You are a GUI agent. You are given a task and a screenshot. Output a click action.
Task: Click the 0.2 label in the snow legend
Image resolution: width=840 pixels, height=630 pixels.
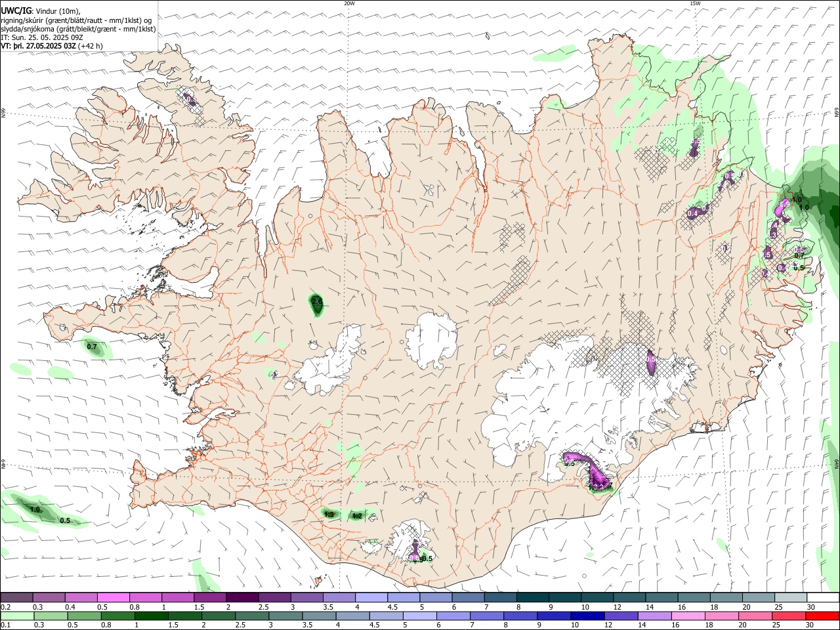coord(6,607)
